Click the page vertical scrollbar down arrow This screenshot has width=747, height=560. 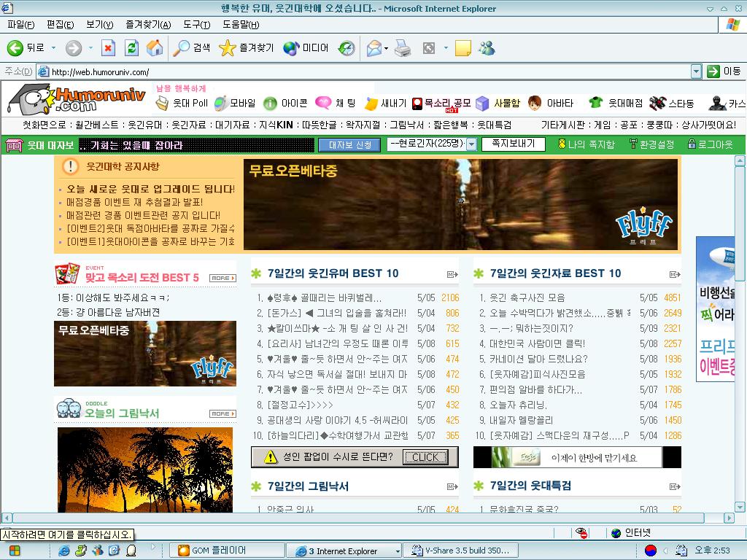coord(740,507)
